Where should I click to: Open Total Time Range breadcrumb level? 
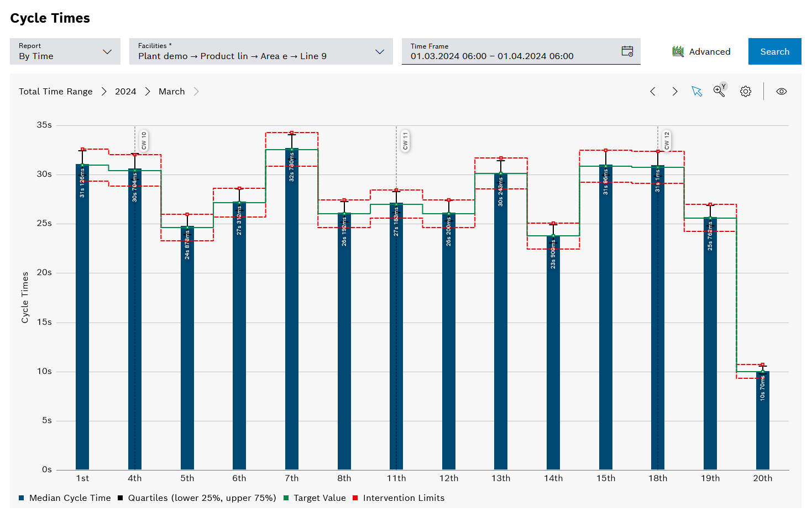pyautogui.click(x=55, y=91)
